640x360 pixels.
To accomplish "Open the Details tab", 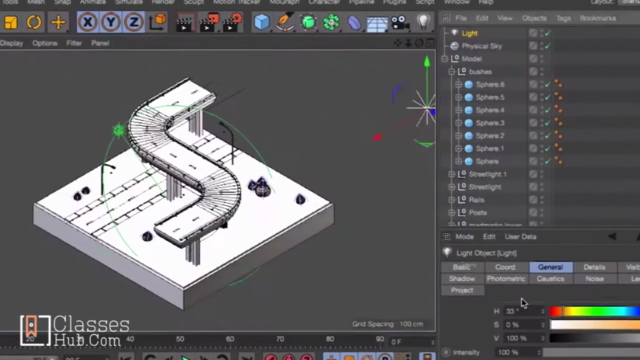I will coord(594,267).
